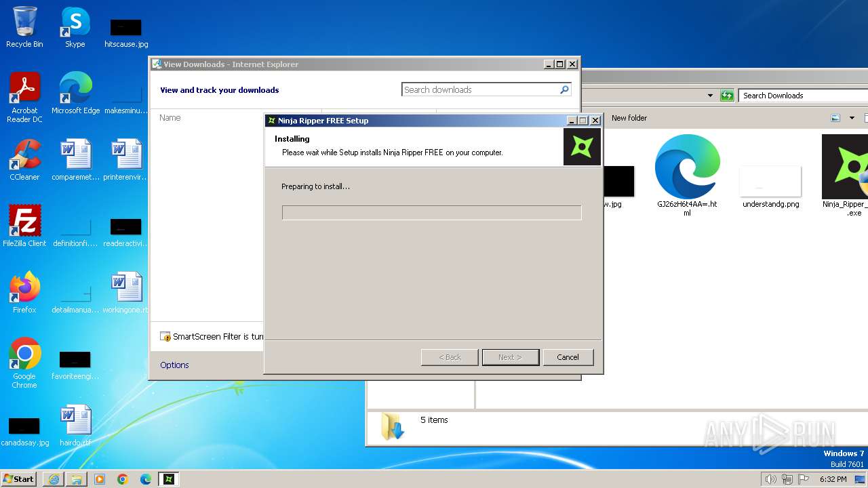Click the Downloads folder icon in details pane
This screenshot has height=488, width=868.
(392, 426)
